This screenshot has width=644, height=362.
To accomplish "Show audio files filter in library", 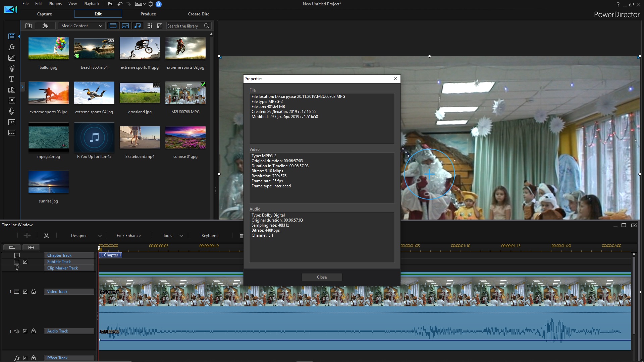I will [x=138, y=26].
